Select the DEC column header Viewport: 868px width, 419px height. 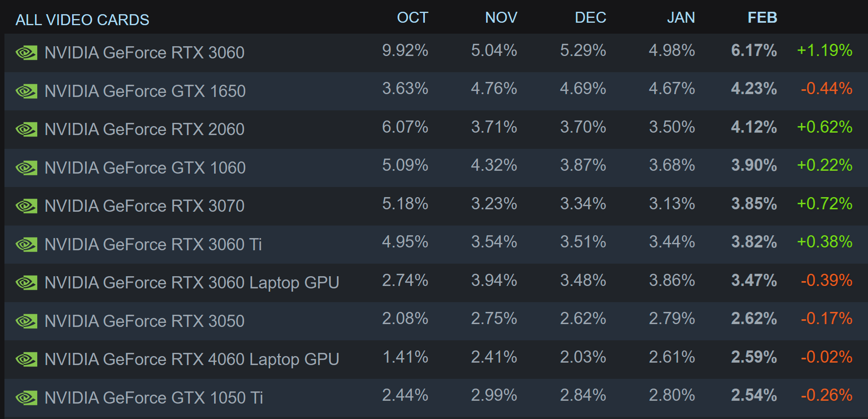[590, 18]
